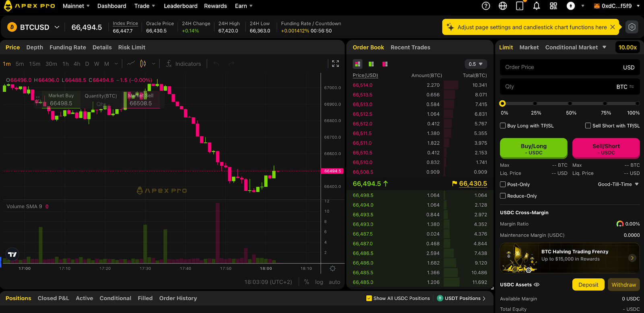Expand the Trade menu
This screenshot has height=313, width=644.
pos(145,6)
